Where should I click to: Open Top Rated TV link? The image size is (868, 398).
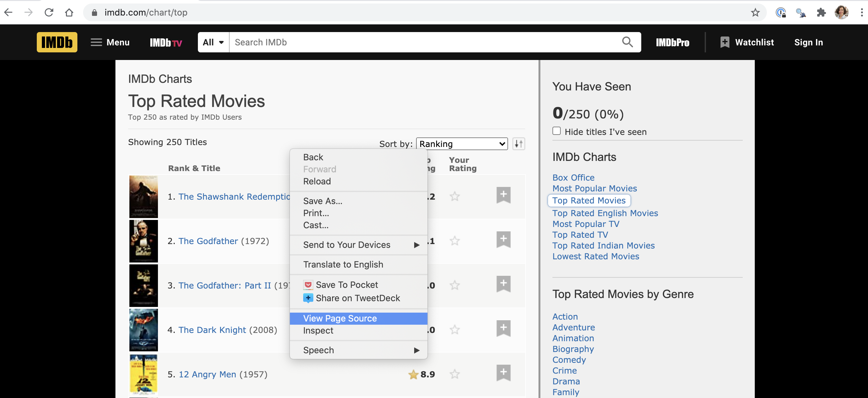(580, 235)
